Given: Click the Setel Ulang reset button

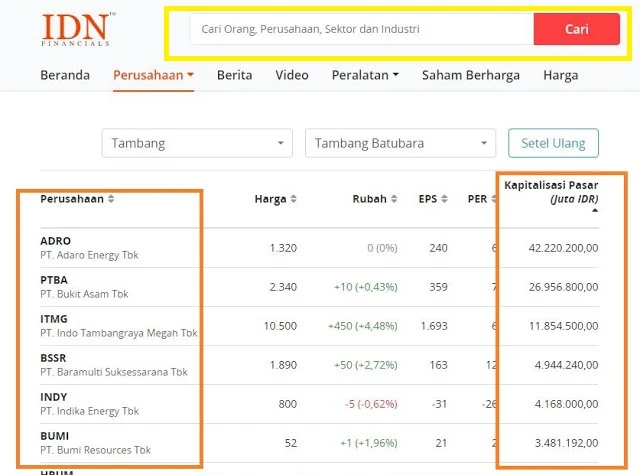Looking at the screenshot, I should pos(553,143).
